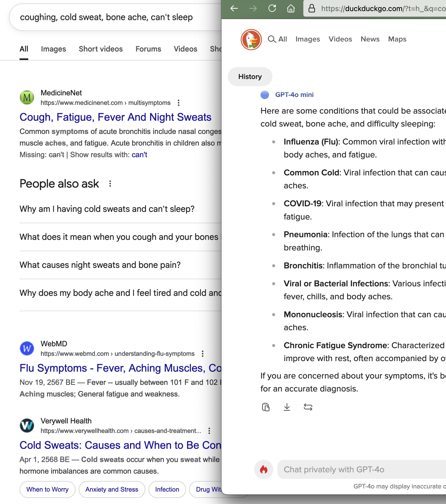Click the MedicineNet site favicon

click(27, 97)
